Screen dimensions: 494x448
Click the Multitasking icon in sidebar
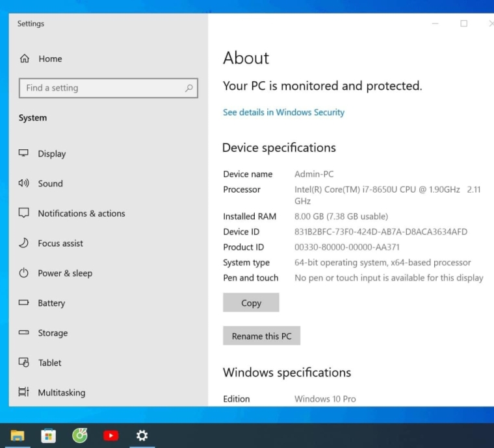tap(23, 392)
